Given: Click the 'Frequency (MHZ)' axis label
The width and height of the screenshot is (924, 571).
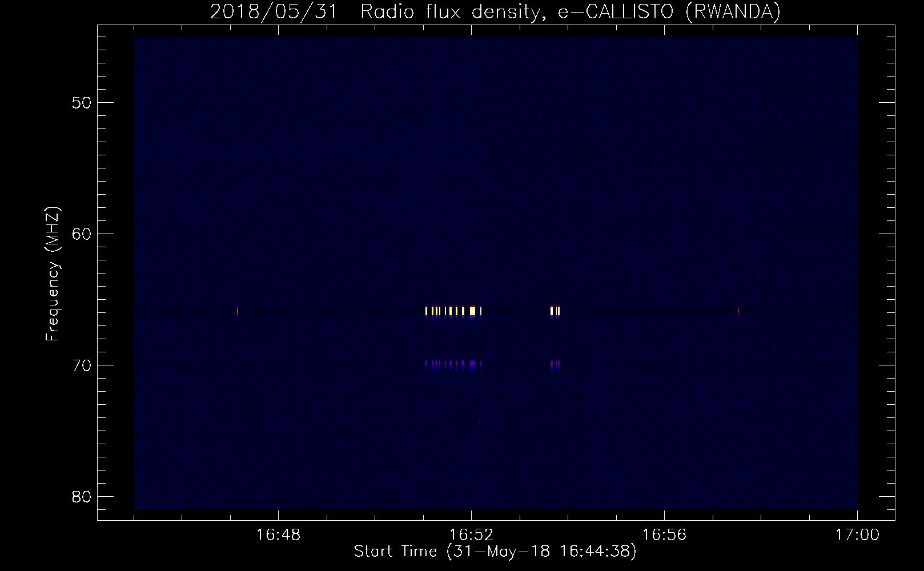Looking at the screenshot, I should tap(53, 274).
